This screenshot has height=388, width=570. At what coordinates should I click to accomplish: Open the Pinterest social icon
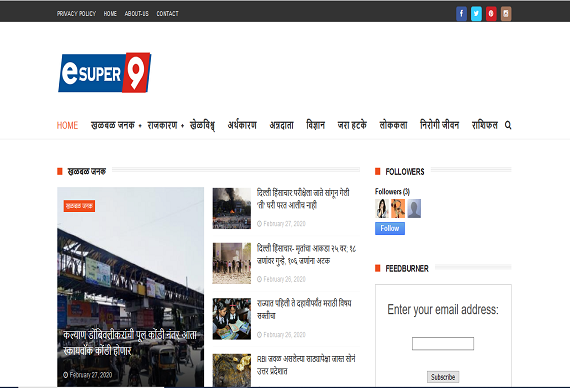[x=491, y=14]
